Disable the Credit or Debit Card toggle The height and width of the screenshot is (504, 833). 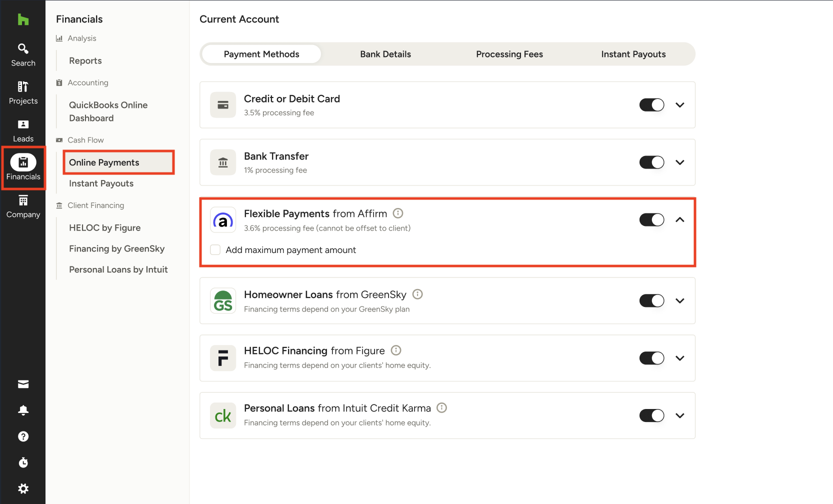coord(651,105)
